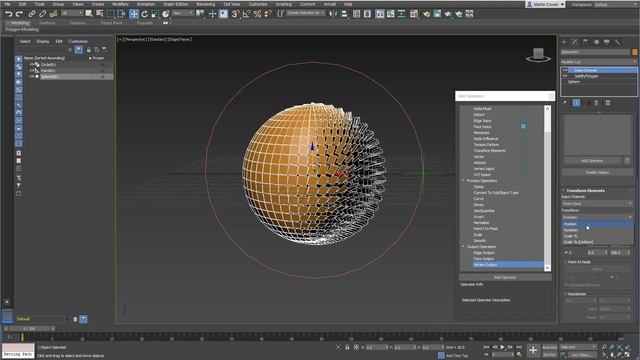Click the Rectangular Selection Region icon
The image size is (640, 360).
point(111,14)
